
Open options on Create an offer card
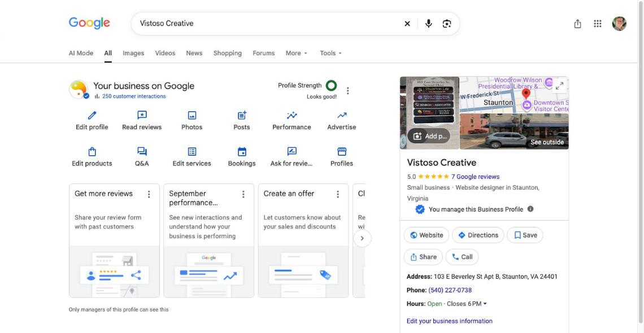[x=338, y=194]
